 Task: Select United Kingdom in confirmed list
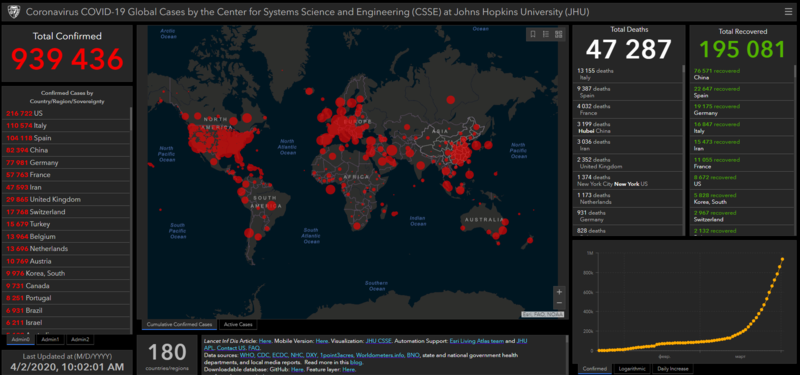[66, 199]
